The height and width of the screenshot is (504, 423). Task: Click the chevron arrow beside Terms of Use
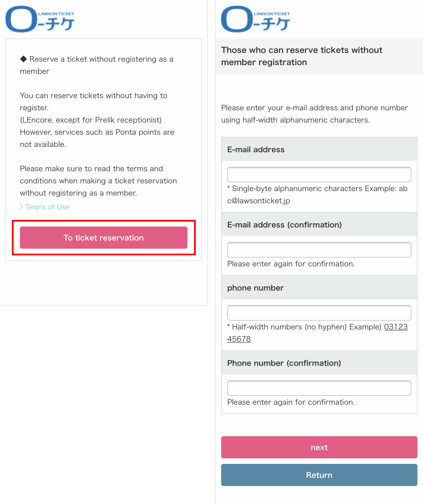(21, 207)
